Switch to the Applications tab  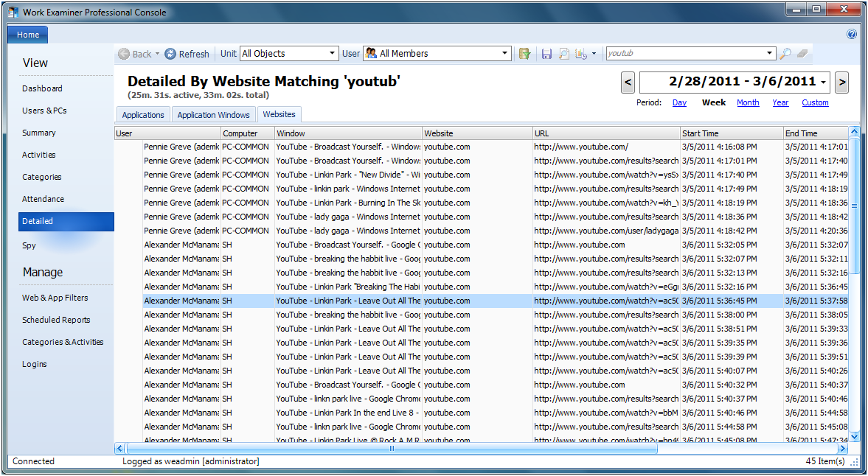pos(143,115)
